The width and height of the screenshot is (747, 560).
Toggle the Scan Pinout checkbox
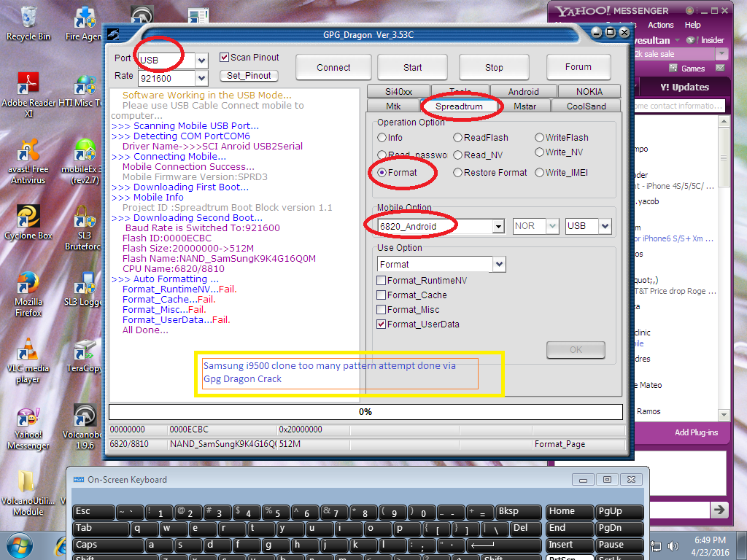(225, 58)
